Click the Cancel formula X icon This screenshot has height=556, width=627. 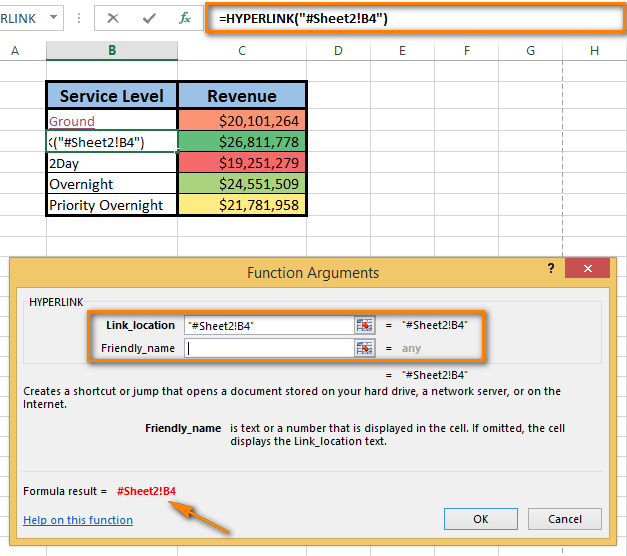pyautogui.click(x=113, y=18)
